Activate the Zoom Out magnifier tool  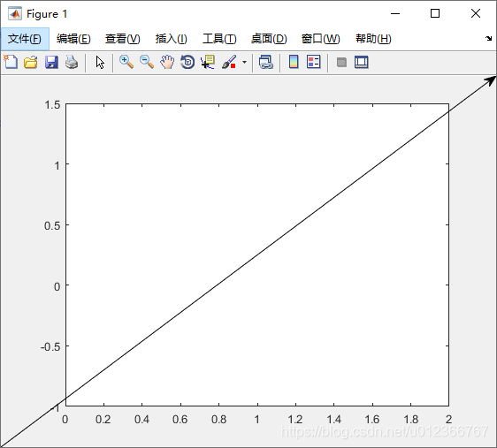(x=147, y=62)
